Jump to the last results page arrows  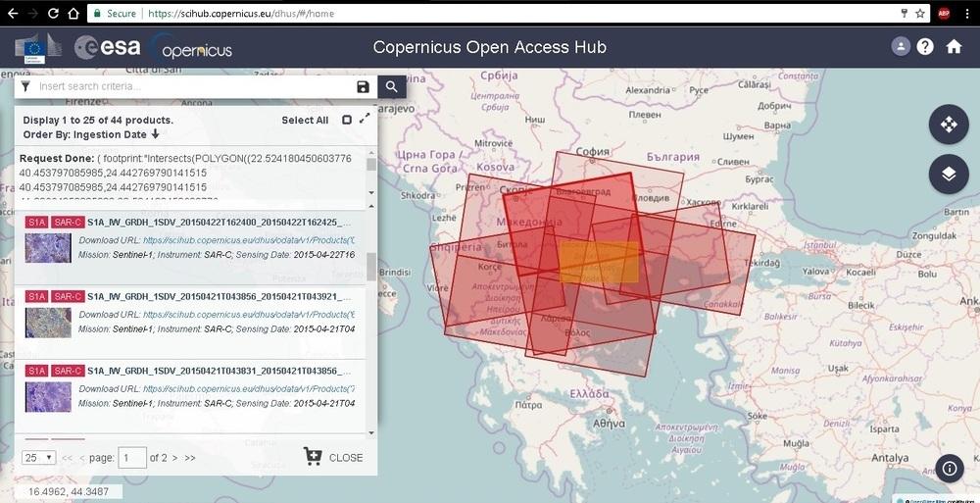pyautogui.click(x=190, y=458)
